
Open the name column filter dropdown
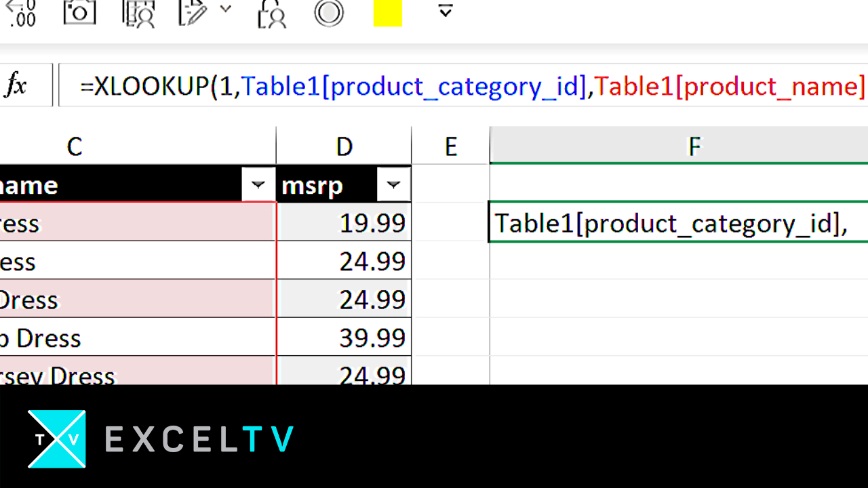[x=258, y=184]
